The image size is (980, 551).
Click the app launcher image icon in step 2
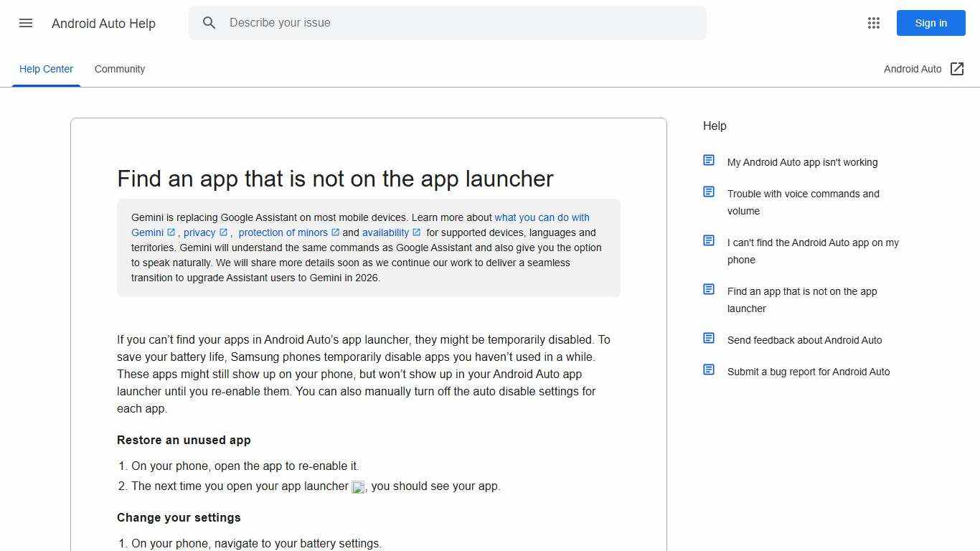tap(358, 486)
